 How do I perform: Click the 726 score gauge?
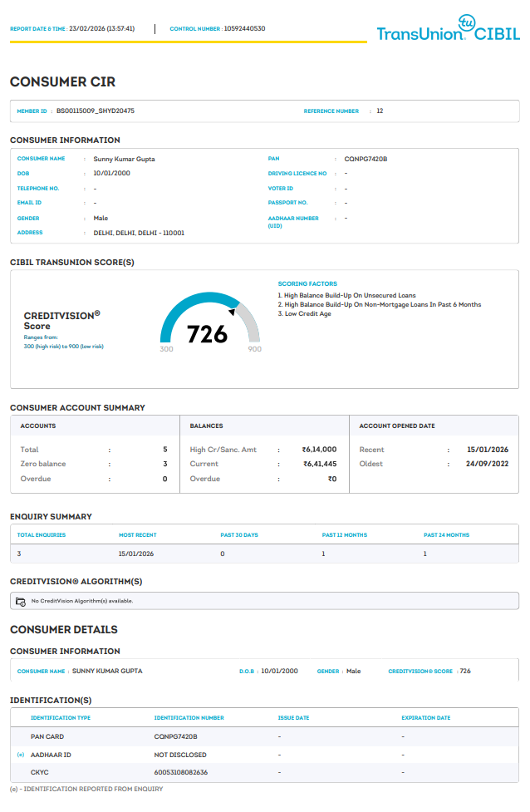coord(210,323)
